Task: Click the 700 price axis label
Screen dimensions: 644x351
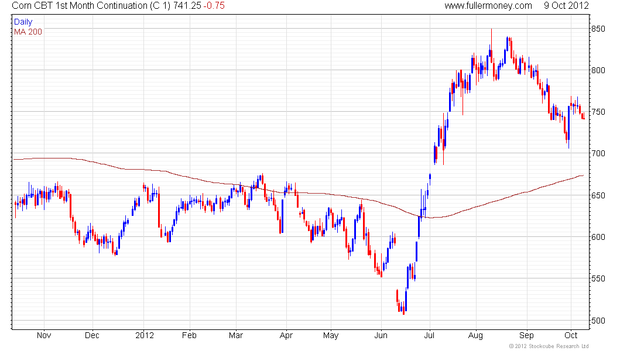Action: [598, 153]
